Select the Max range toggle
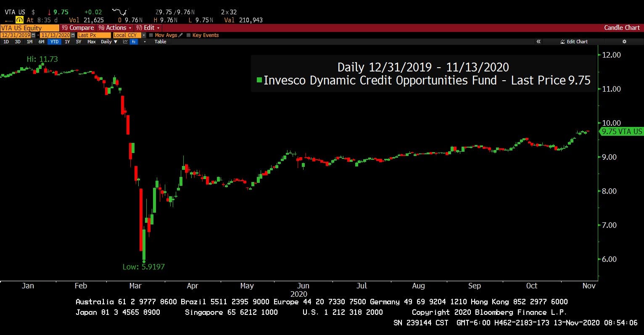Screen dimensions: 644x335 (x=91, y=42)
